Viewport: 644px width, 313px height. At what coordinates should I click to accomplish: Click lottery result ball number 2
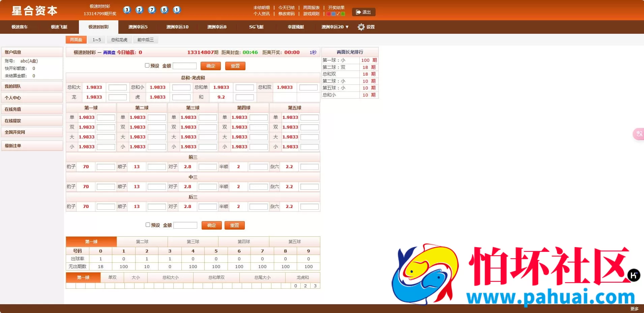139,10
